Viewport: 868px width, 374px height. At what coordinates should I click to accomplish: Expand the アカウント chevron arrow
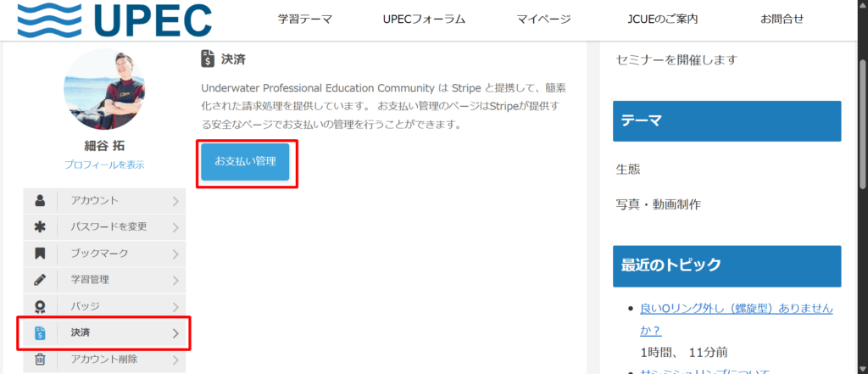pyautogui.click(x=175, y=201)
